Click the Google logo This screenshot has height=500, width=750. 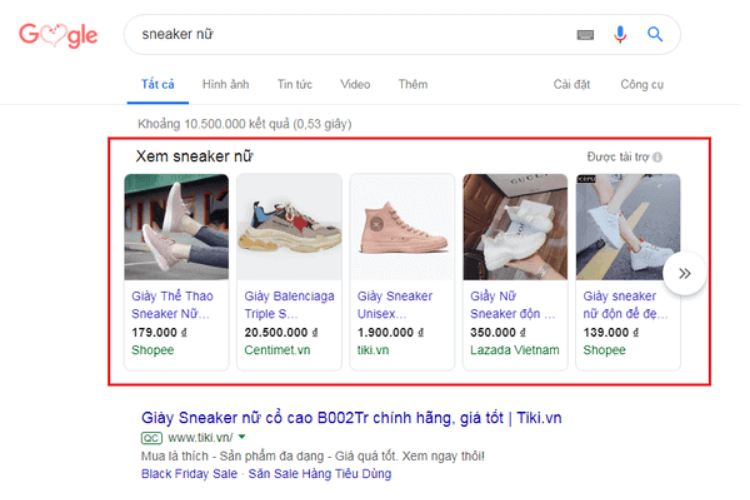(x=58, y=35)
